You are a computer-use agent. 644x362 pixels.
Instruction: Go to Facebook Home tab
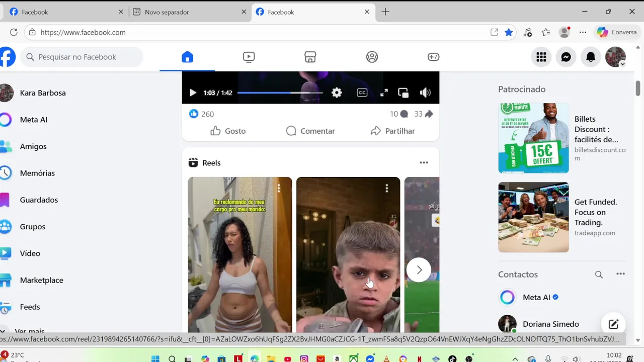coord(187,57)
